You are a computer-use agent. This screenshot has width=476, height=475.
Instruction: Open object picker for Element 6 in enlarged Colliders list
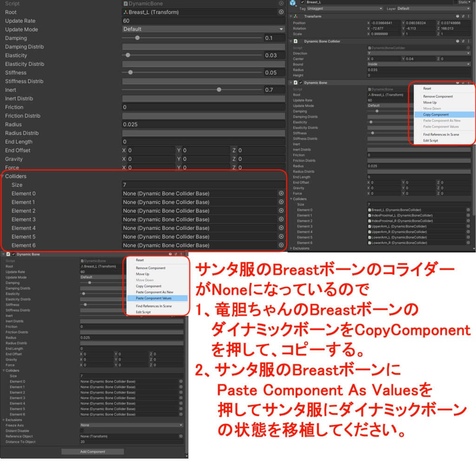pos(281,245)
